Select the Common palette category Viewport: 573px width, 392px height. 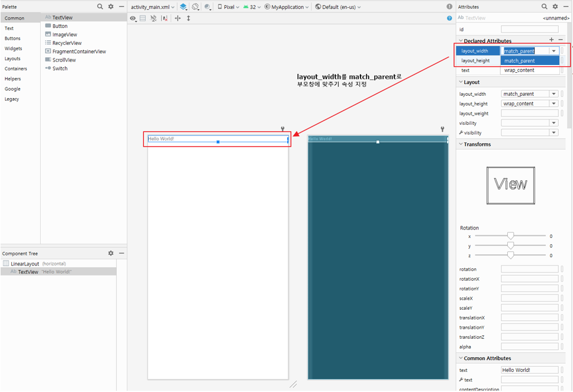tap(20, 18)
